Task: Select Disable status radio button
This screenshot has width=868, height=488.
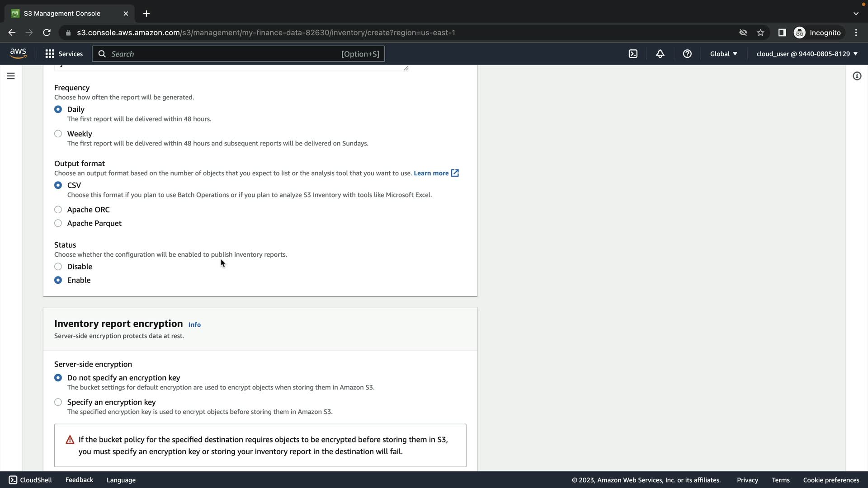Action: (58, 267)
